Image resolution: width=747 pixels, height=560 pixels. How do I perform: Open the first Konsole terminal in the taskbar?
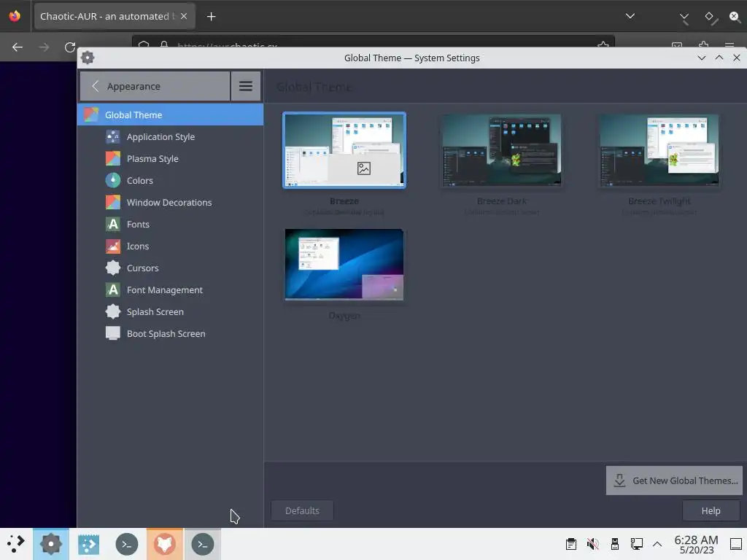click(127, 544)
